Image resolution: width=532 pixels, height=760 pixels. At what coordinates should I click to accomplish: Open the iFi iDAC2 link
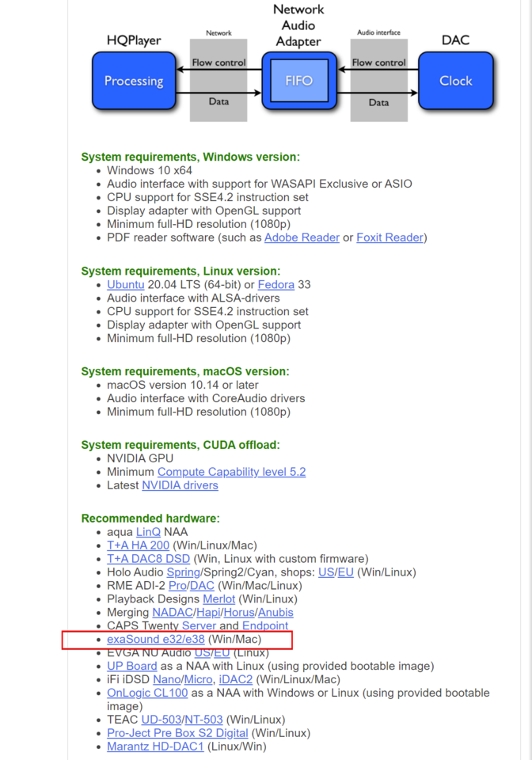coord(236,679)
